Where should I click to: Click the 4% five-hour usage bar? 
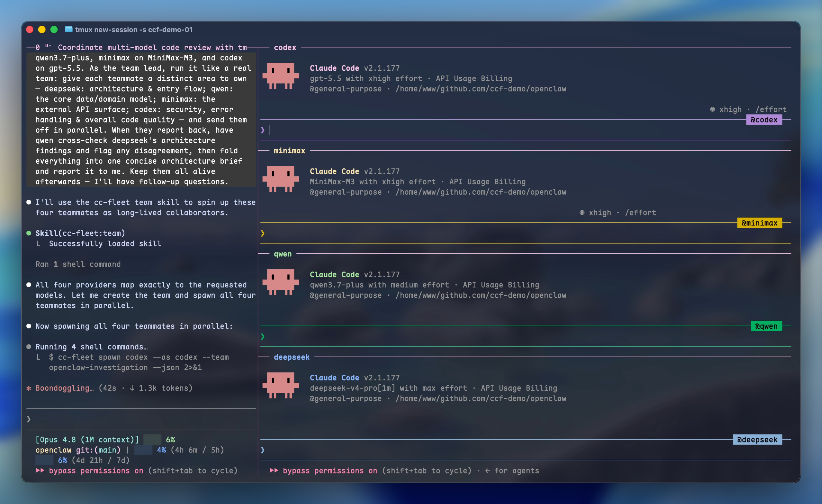[143, 450]
